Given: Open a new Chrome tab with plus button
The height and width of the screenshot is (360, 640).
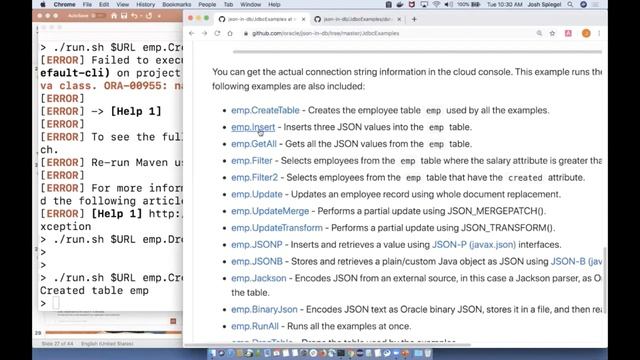Looking at the screenshot, I should (414, 19).
